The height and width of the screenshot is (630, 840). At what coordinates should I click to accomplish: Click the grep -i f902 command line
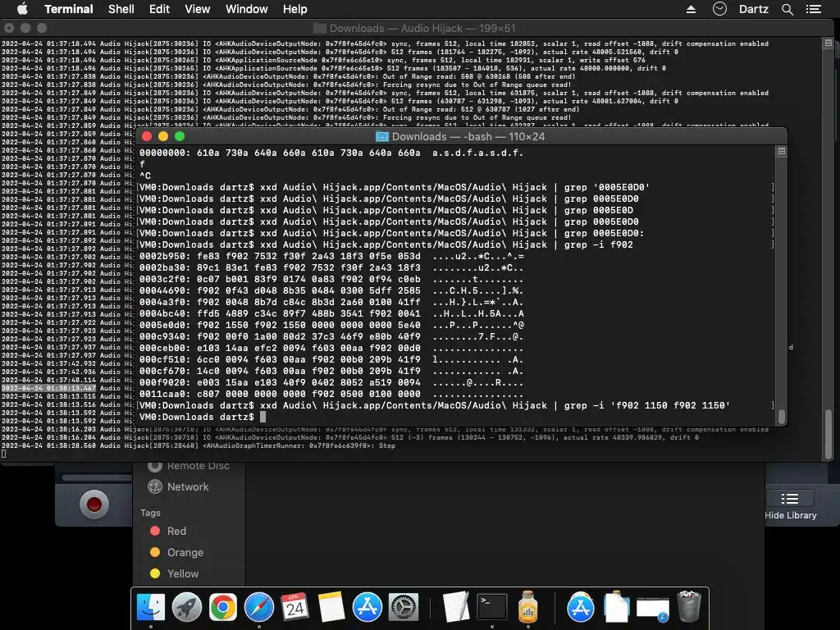tap(386, 244)
